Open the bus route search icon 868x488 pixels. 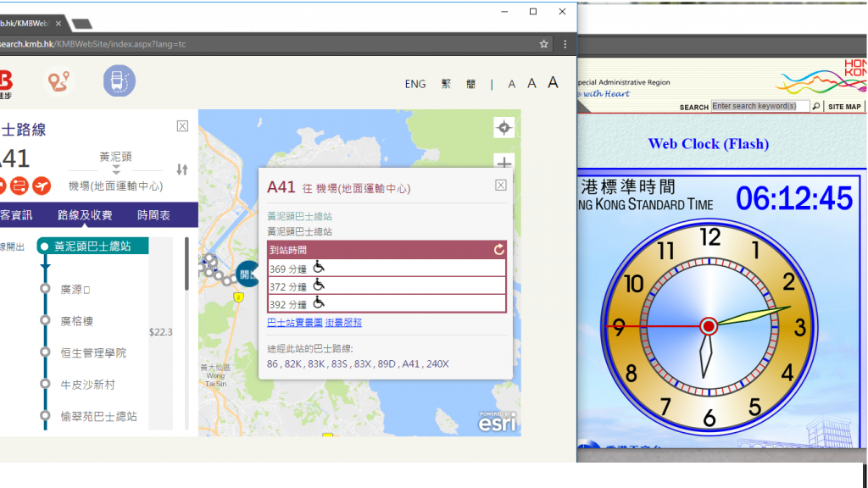(119, 80)
